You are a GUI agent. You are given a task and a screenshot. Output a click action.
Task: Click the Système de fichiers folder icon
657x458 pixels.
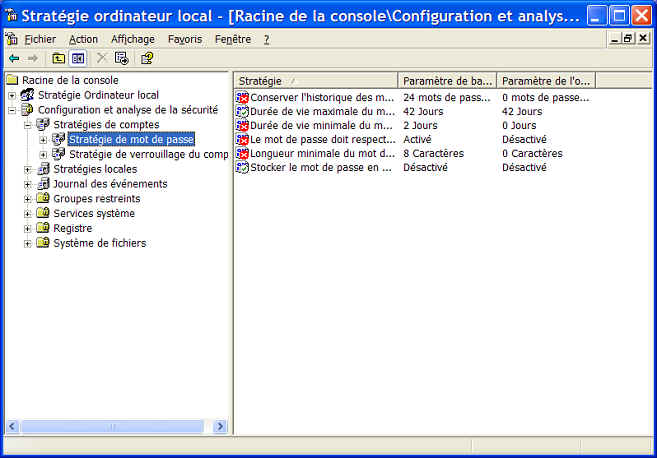(43, 243)
